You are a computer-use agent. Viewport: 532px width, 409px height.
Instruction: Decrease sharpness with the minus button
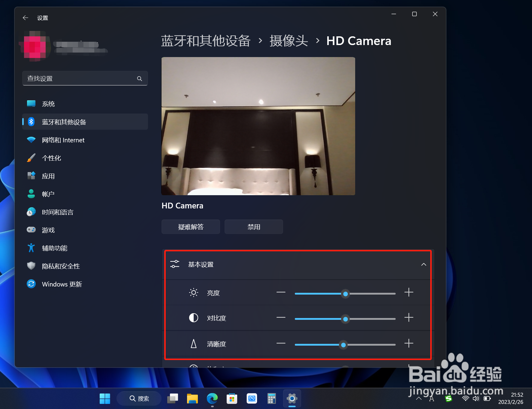click(281, 343)
